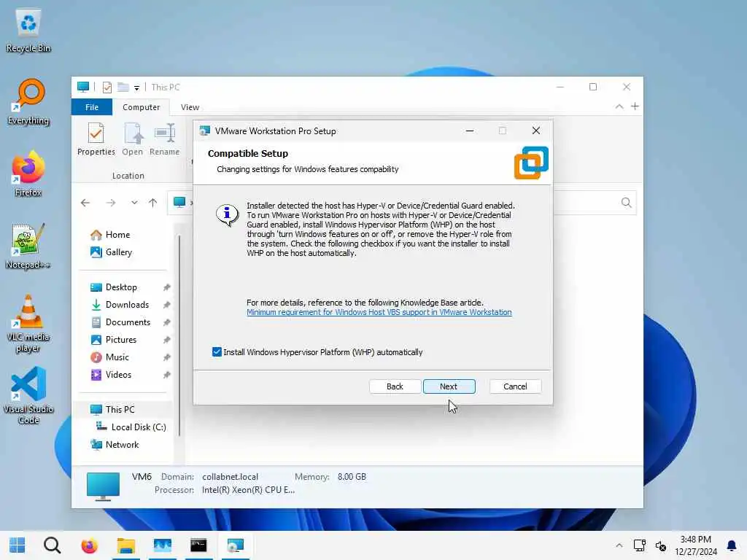Navigate back in File Explorer

coord(85,203)
